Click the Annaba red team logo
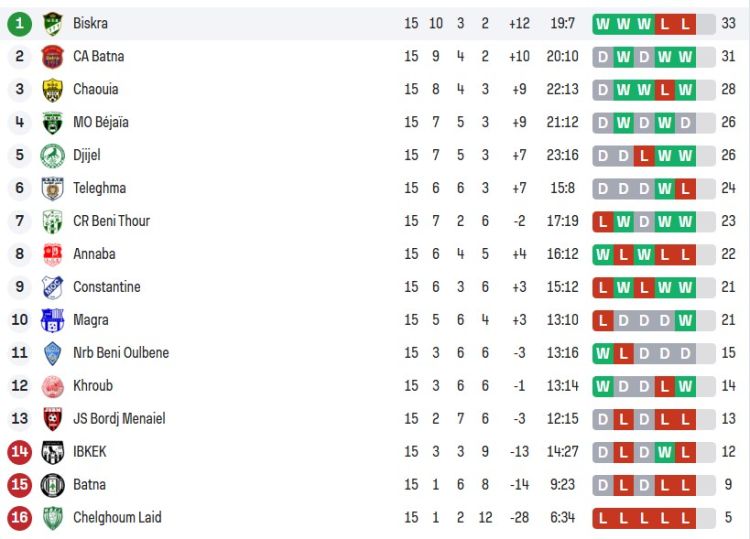Image resolution: width=750 pixels, height=539 pixels. (x=53, y=254)
